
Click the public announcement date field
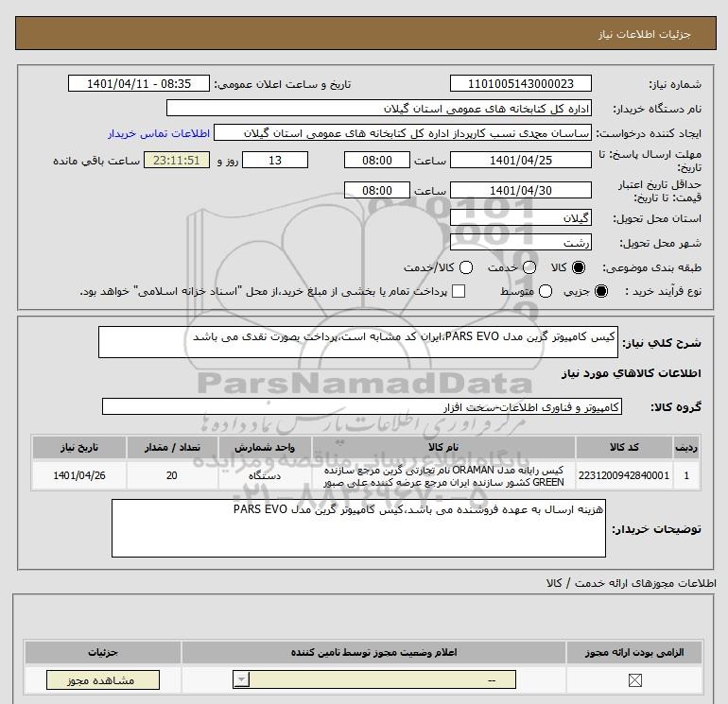pyautogui.click(x=139, y=83)
